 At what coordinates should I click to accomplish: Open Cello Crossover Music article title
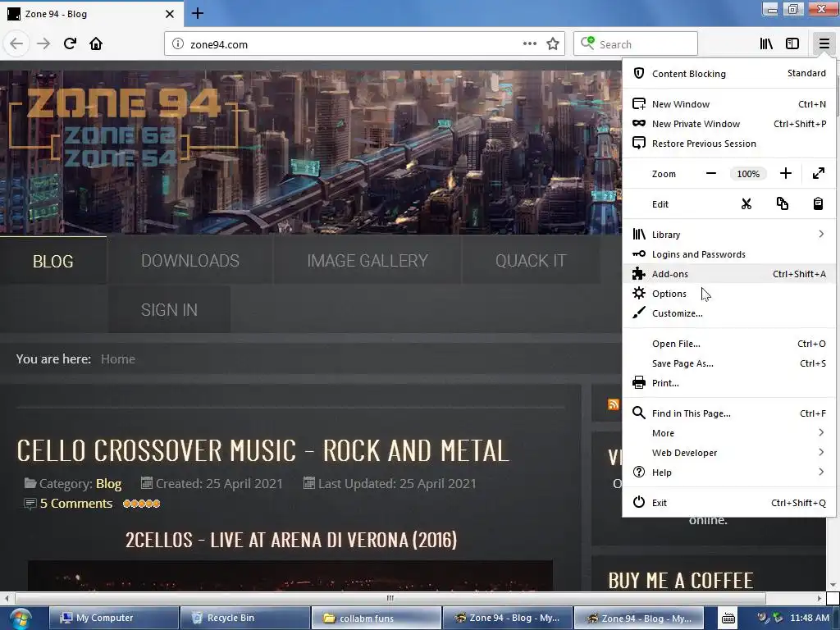263,450
